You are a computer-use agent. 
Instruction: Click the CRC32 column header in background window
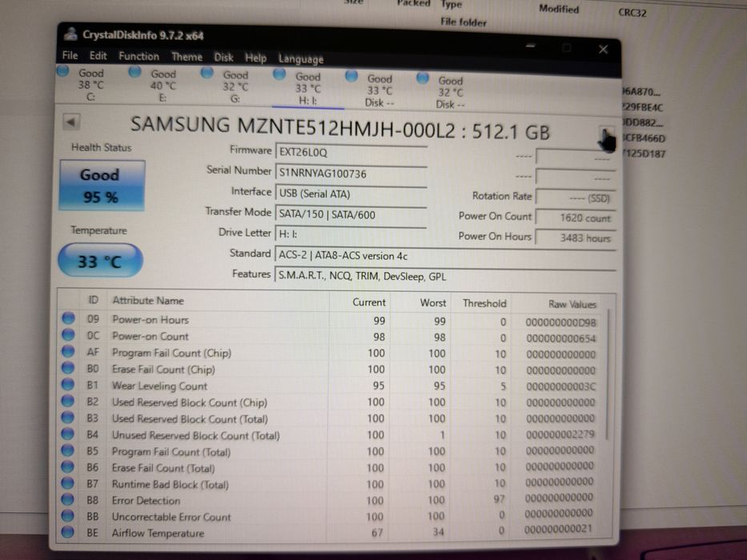click(633, 12)
